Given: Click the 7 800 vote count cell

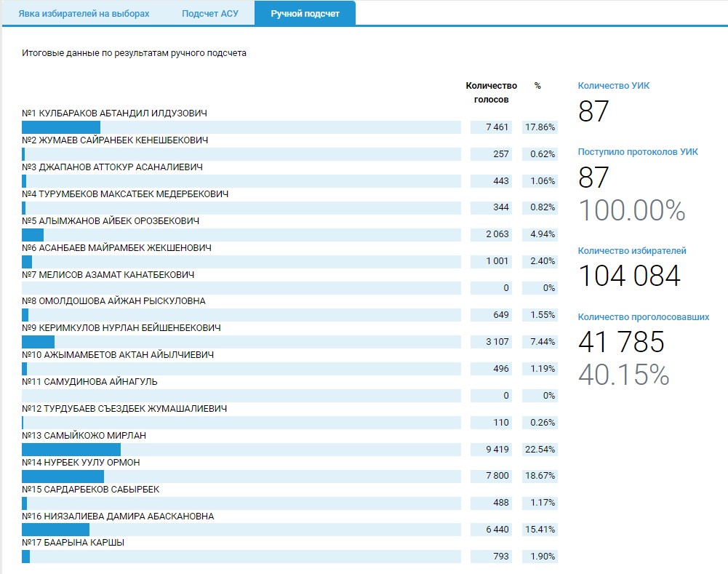Looking at the screenshot, I should point(491,477).
